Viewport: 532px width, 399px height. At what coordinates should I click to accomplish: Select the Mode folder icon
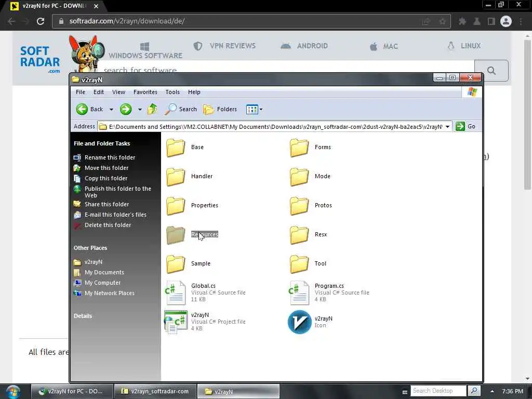(299, 177)
